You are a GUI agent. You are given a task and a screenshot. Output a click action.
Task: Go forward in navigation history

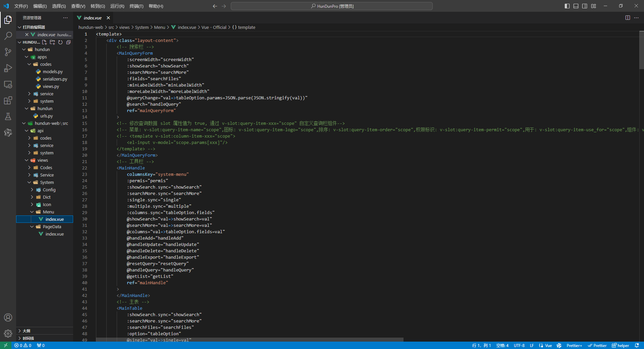pyautogui.click(x=224, y=6)
